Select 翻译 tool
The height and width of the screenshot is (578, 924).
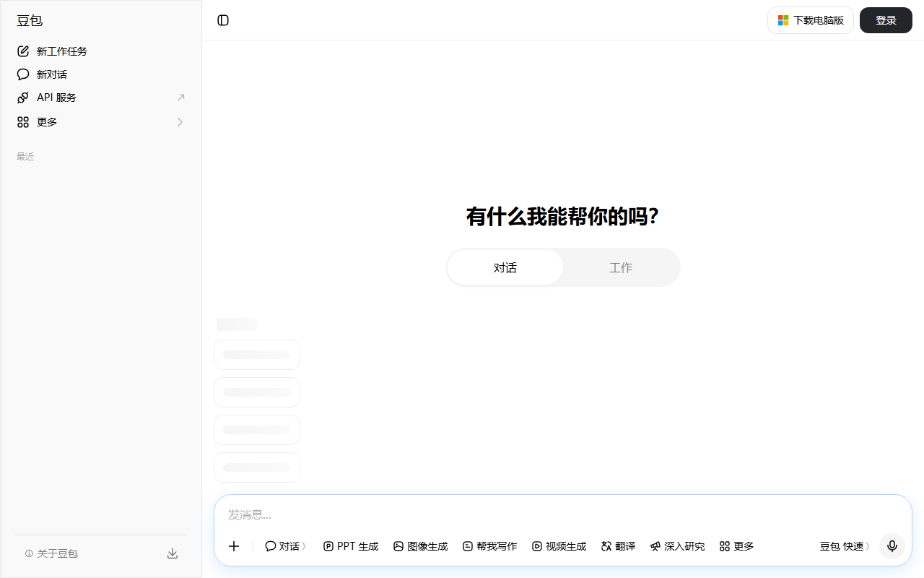click(x=619, y=546)
